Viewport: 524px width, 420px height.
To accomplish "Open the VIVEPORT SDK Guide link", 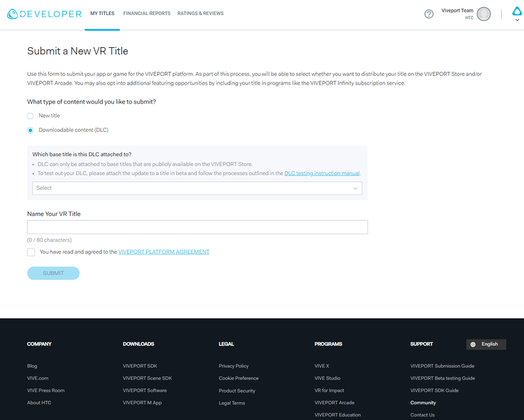I will (x=434, y=391).
